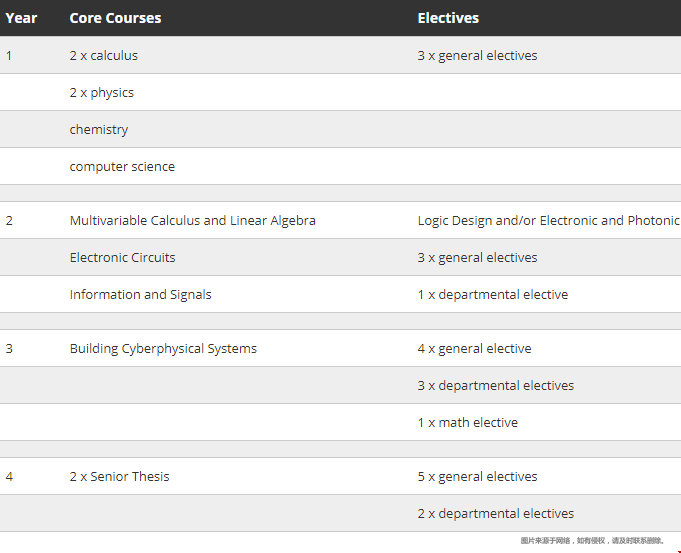Select "3 x departmental electives" in year 3

tap(496, 386)
